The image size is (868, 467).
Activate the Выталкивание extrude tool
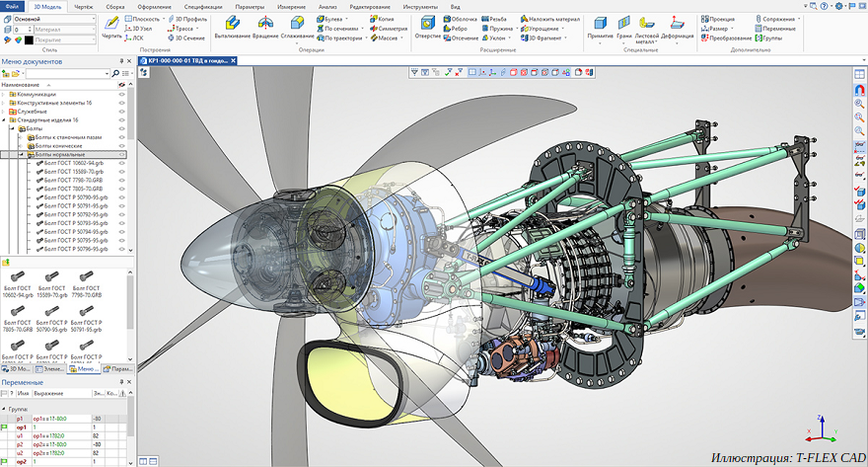pyautogui.click(x=233, y=27)
